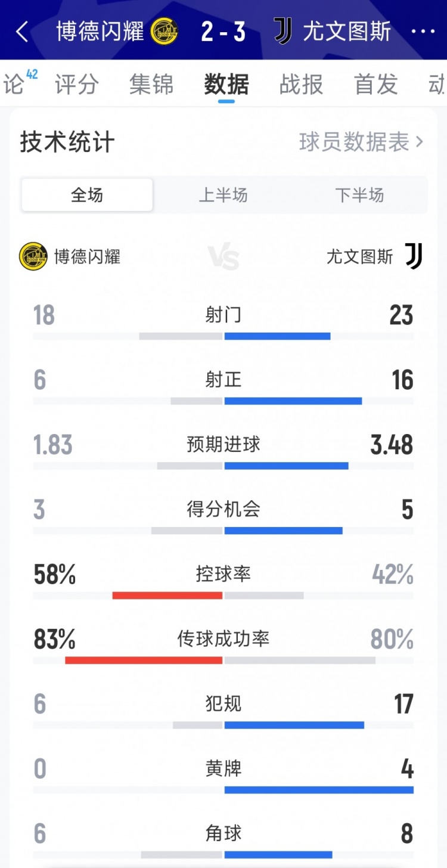Tap the red 控球率 possession bar
Viewport: 447px width, 868px height.
tap(167, 595)
